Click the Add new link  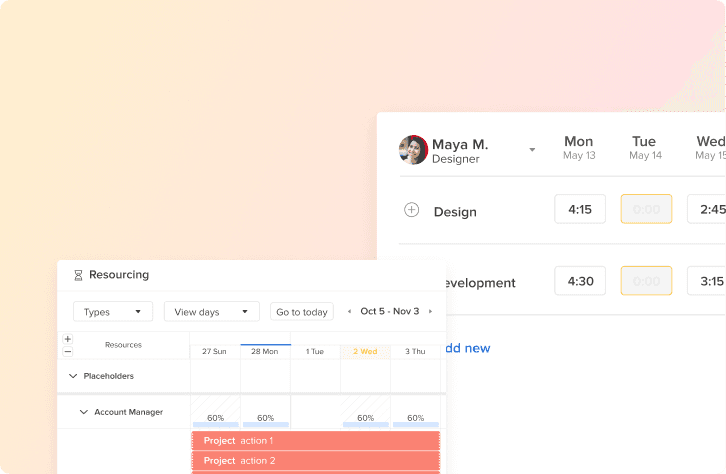point(468,348)
